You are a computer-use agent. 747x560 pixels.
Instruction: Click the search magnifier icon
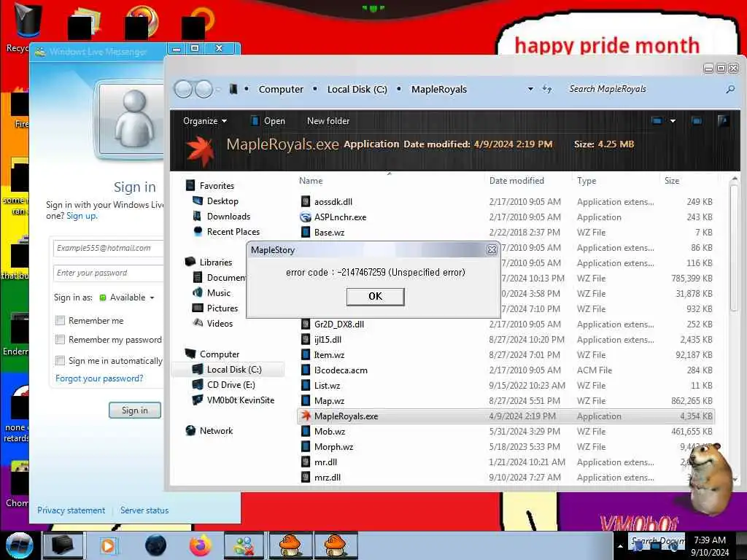click(729, 89)
